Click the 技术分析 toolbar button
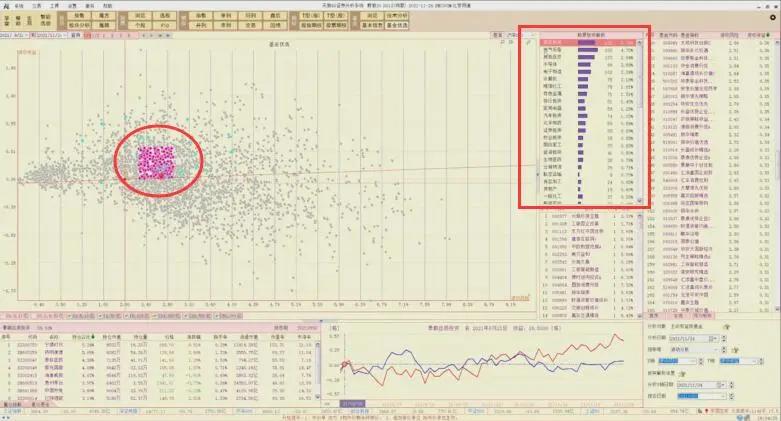This screenshot has height=421, width=781. tap(397, 16)
